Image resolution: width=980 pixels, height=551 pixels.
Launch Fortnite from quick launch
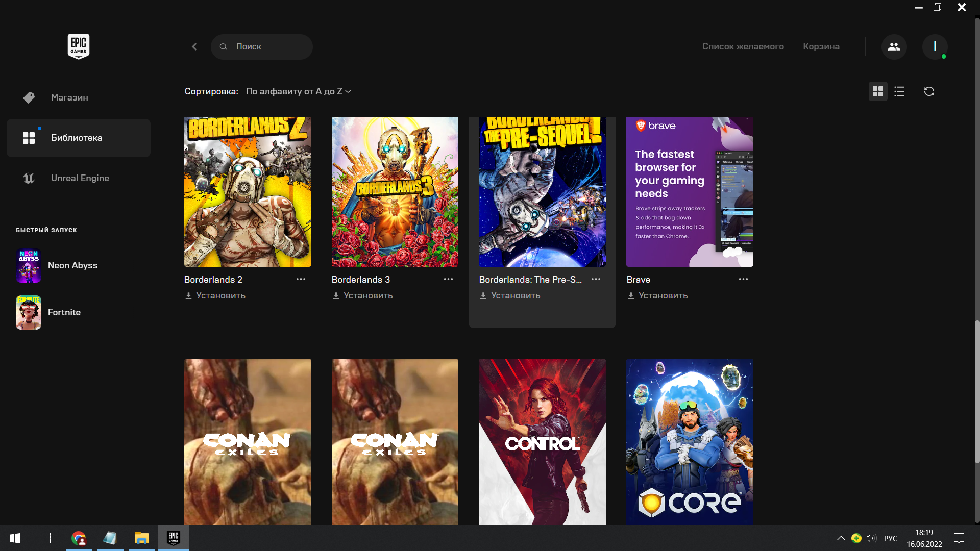point(49,312)
